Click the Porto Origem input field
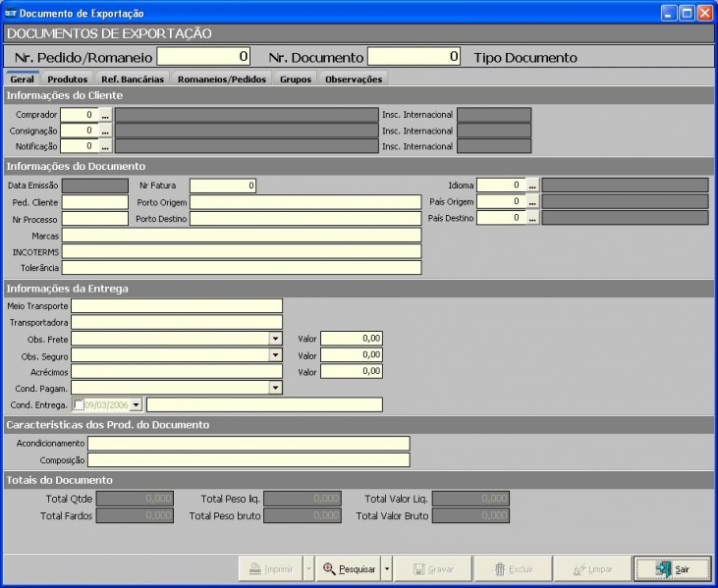The width and height of the screenshot is (718, 588). 304,201
